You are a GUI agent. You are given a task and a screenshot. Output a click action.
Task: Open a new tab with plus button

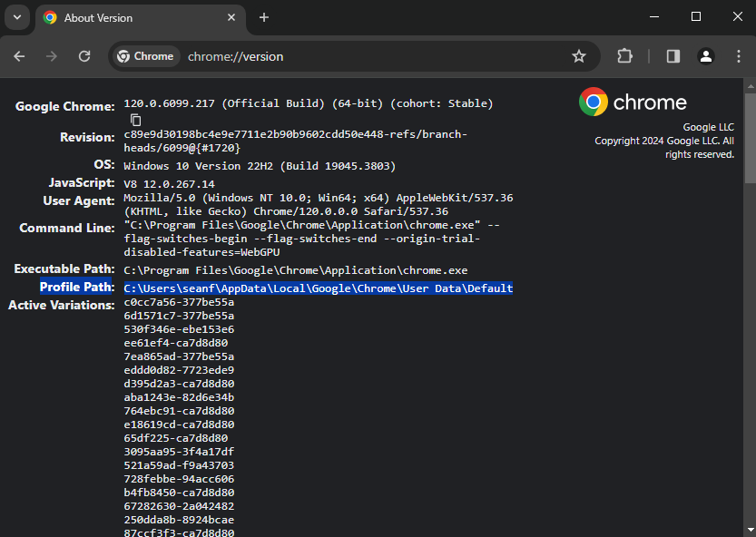click(x=264, y=18)
